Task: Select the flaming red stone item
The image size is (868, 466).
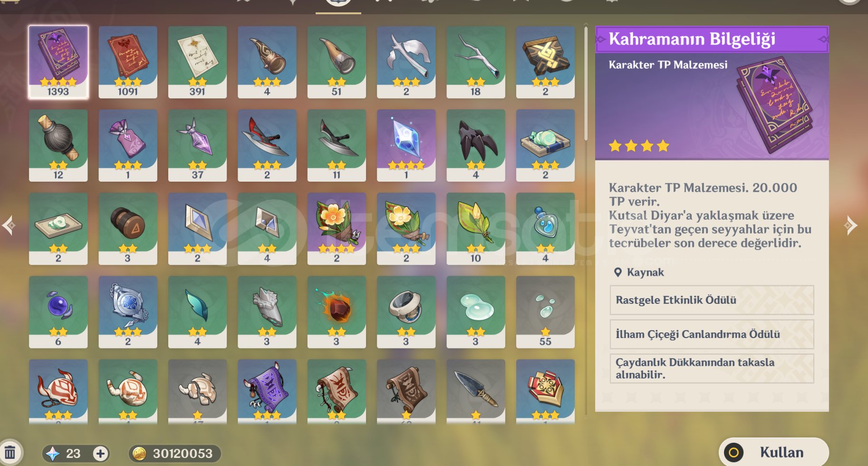Action: coord(337,312)
